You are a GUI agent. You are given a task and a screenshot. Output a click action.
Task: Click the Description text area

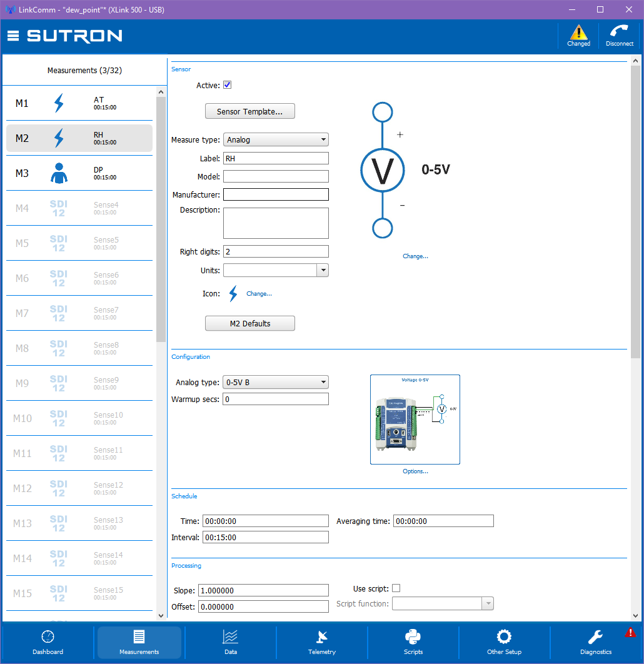(x=276, y=223)
